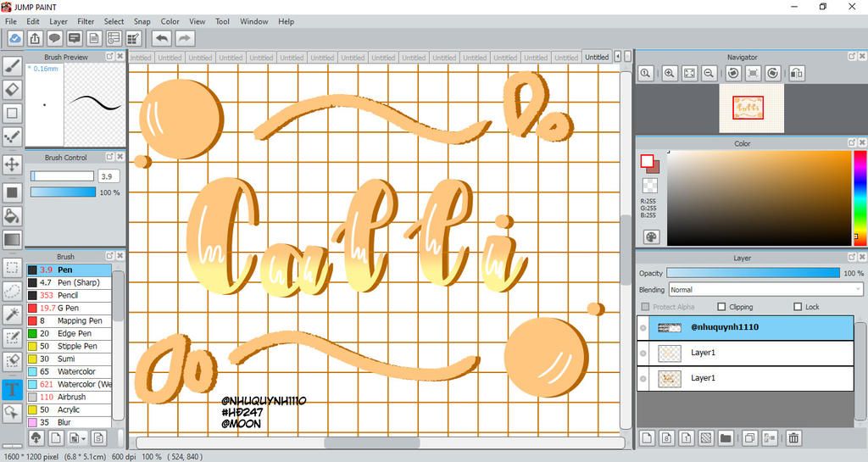Undock the Color panel

[x=851, y=142]
